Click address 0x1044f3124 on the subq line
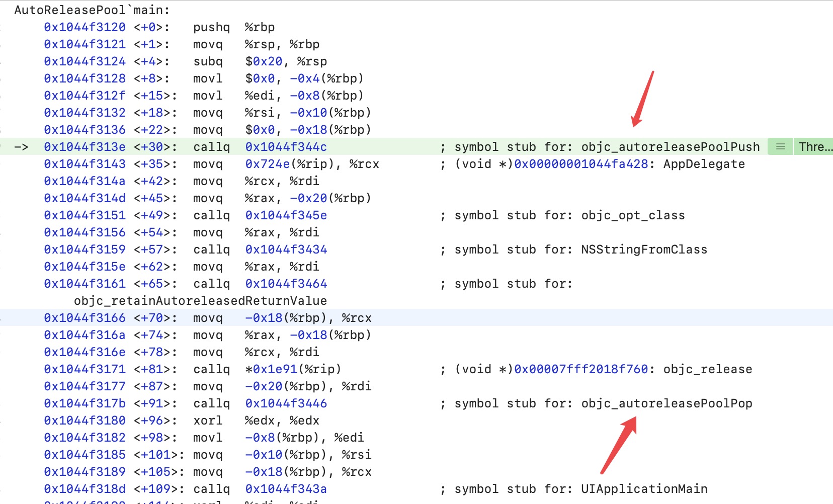This screenshot has width=833, height=504. coord(85,61)
